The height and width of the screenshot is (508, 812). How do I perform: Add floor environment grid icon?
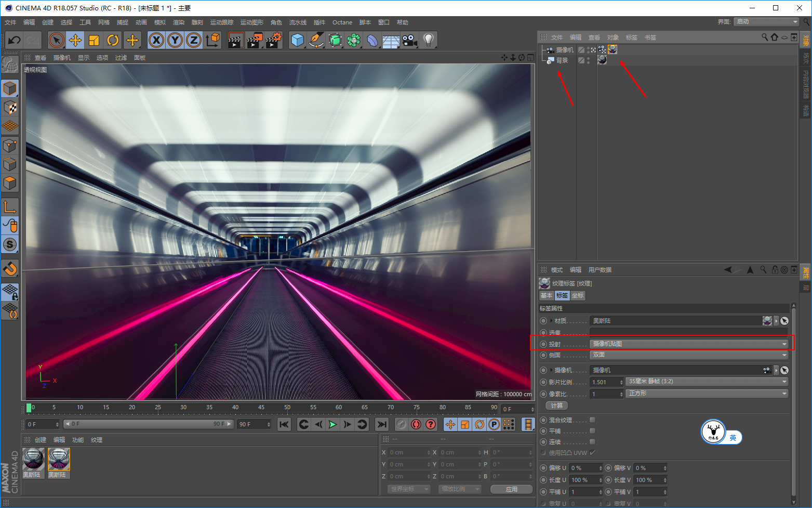point(391,40)
